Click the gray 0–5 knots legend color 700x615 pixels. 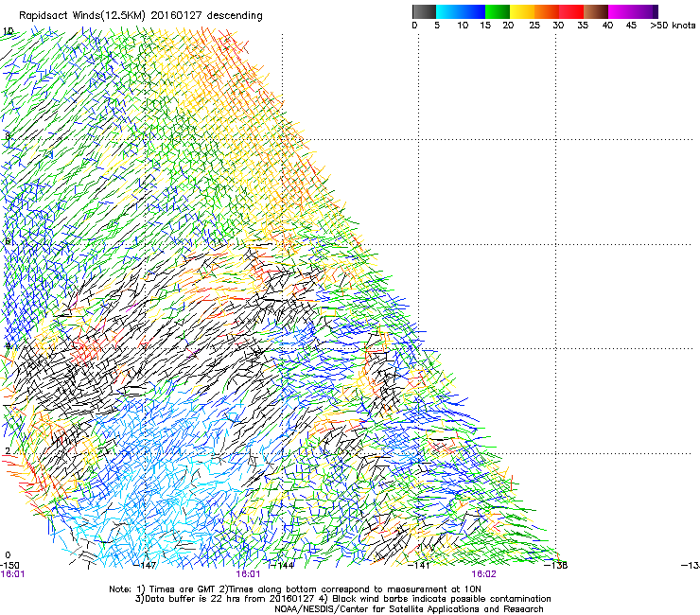[424, 11]
